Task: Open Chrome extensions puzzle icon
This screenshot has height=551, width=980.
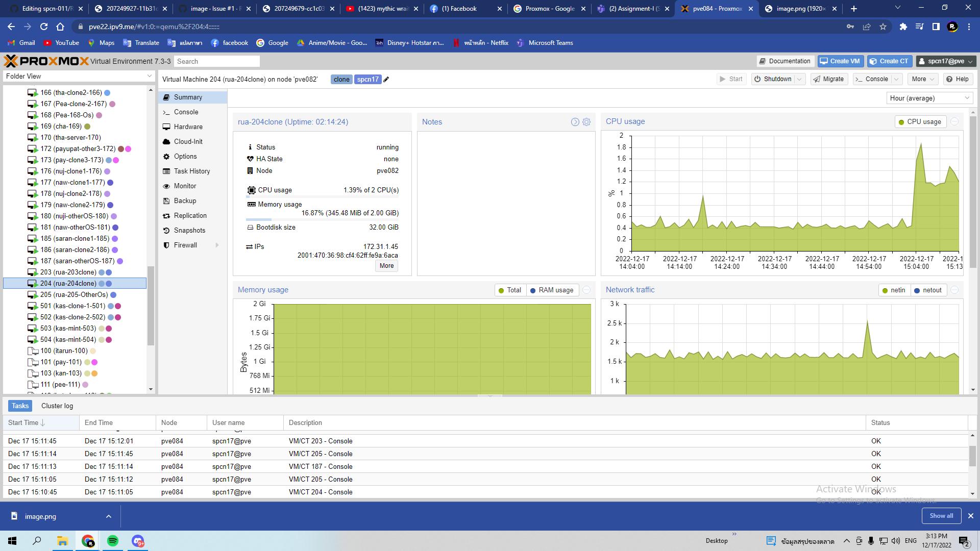Action: tap(903, 27)
